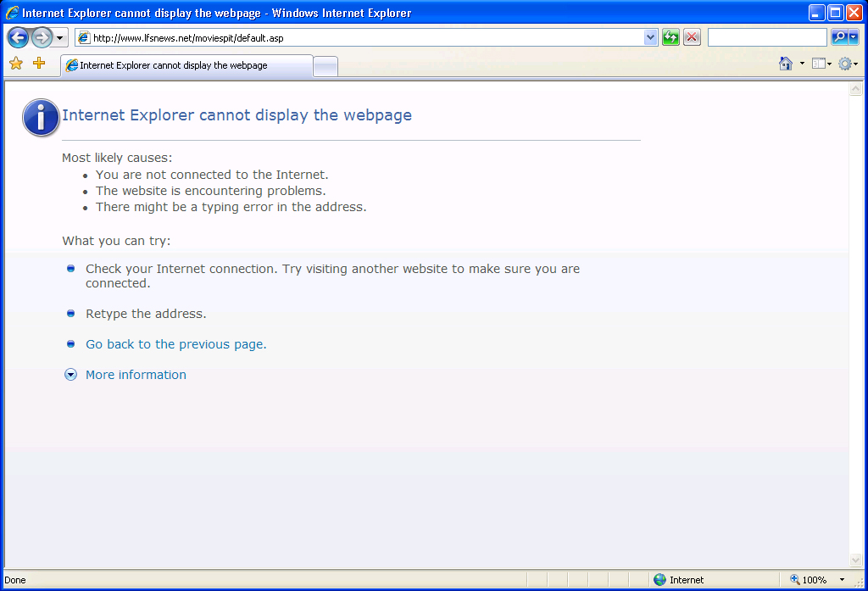Click the Internet zone globe icon

(x=659, y=579)
